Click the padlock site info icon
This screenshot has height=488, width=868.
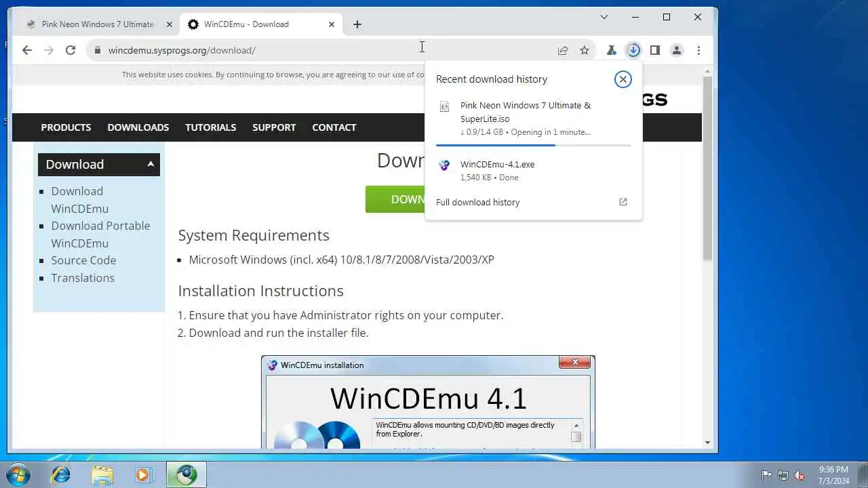click(98, 50)
